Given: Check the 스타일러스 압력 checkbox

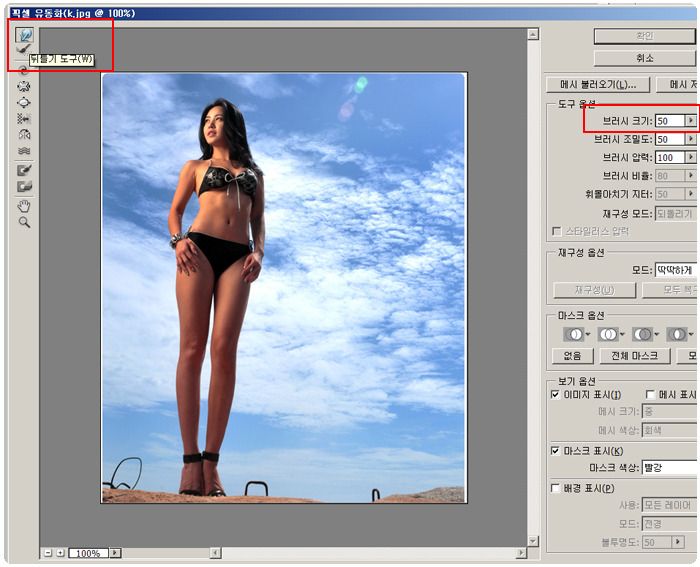Looking at the screenshot, I should point(557,231).
